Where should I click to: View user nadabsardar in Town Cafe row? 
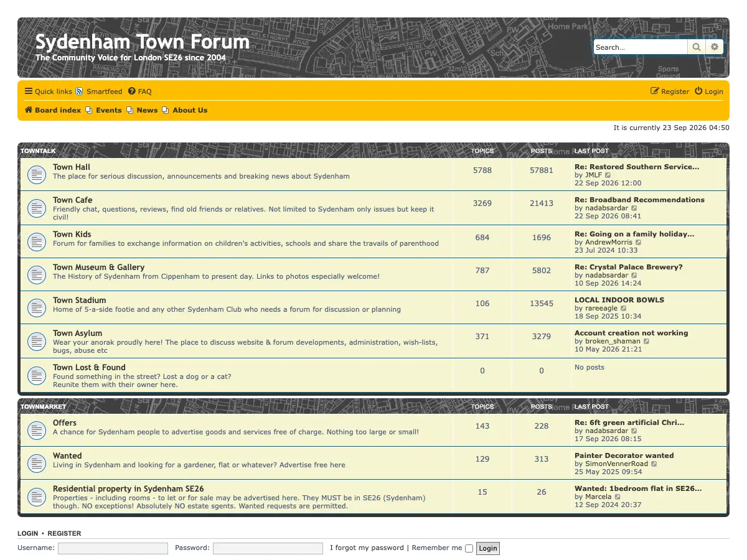tap(607, 208)
